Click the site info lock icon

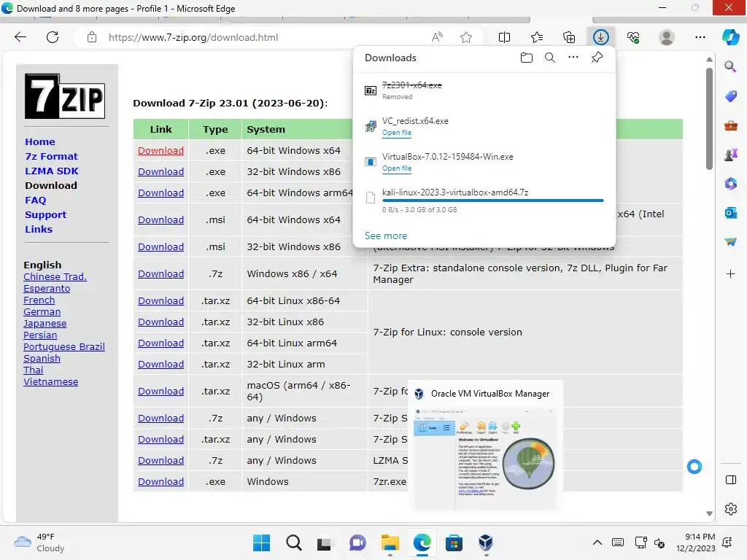pos(92,37)
